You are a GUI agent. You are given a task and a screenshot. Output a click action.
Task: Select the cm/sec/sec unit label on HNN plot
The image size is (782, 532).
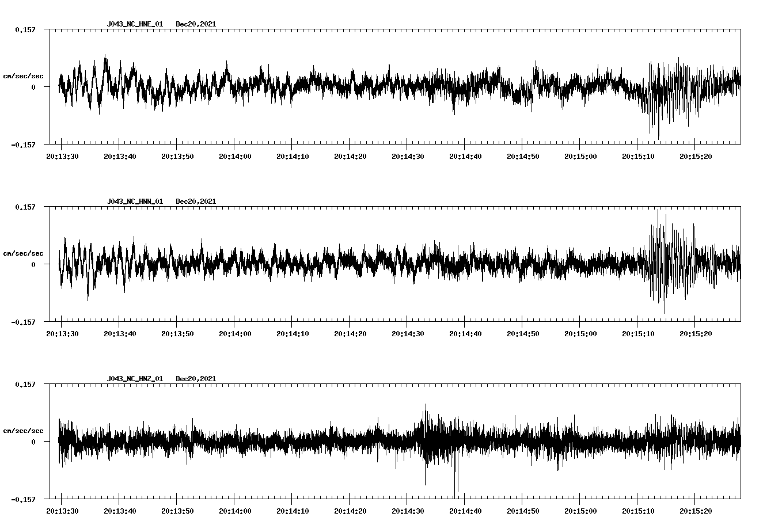pos(23,253)
